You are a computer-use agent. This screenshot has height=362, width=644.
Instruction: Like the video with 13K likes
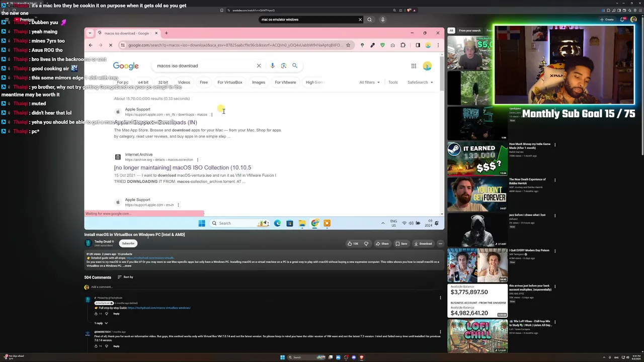pyautogui.click(x=353, y=244)
